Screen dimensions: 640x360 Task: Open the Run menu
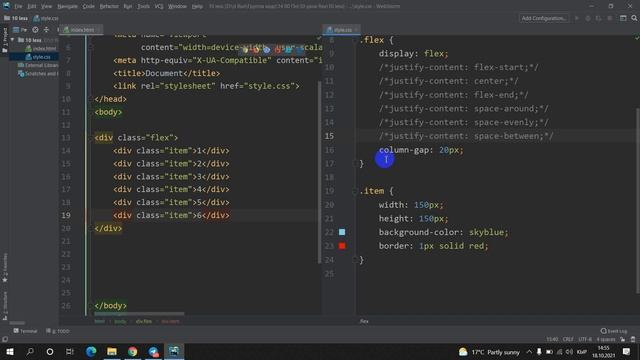(127, 6)
